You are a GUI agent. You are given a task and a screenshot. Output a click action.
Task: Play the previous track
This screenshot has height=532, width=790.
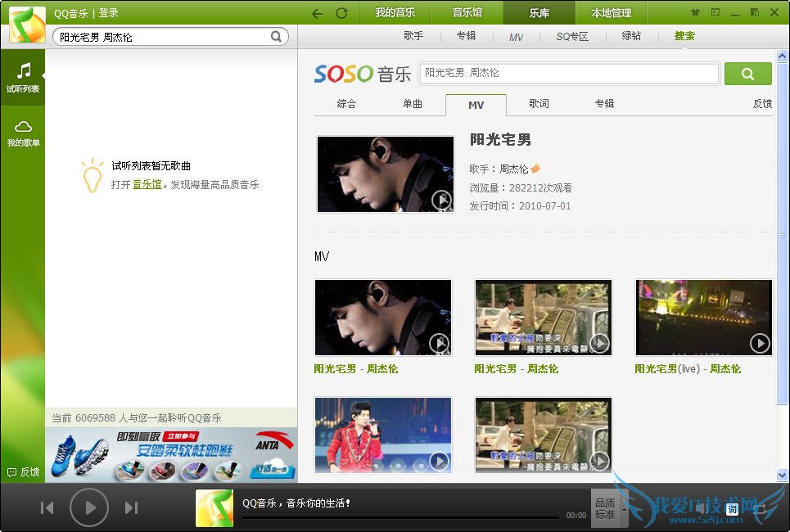[47, 507]
